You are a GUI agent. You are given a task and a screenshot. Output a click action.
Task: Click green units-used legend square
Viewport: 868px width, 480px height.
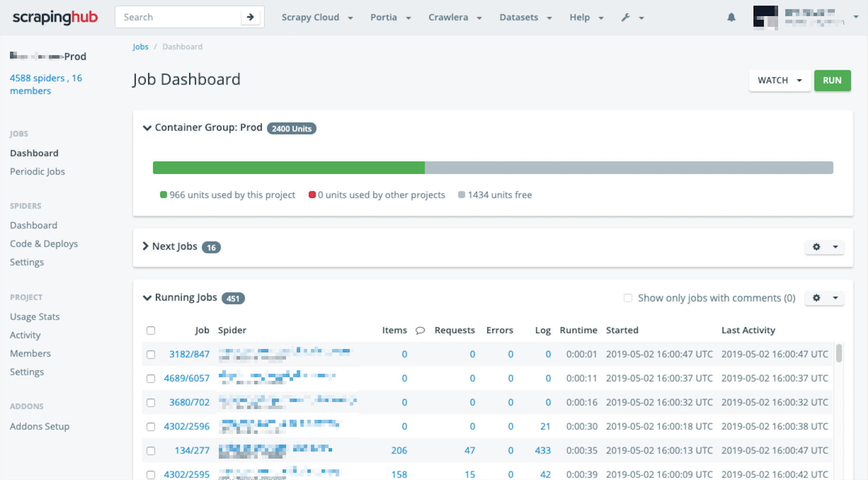(163, 195)
